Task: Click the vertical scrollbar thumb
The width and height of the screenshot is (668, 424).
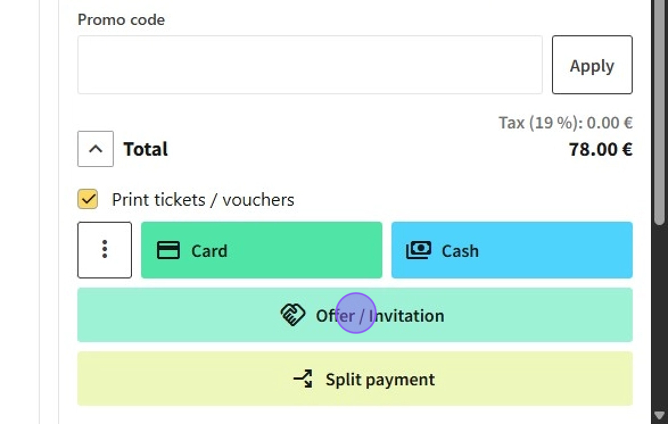Action: 659,110
